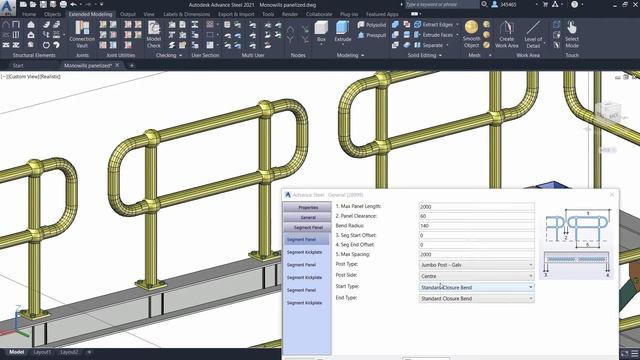Click the Bend Radius field
The height and width of the screenshot is (360, 640).
pos(476,226)
